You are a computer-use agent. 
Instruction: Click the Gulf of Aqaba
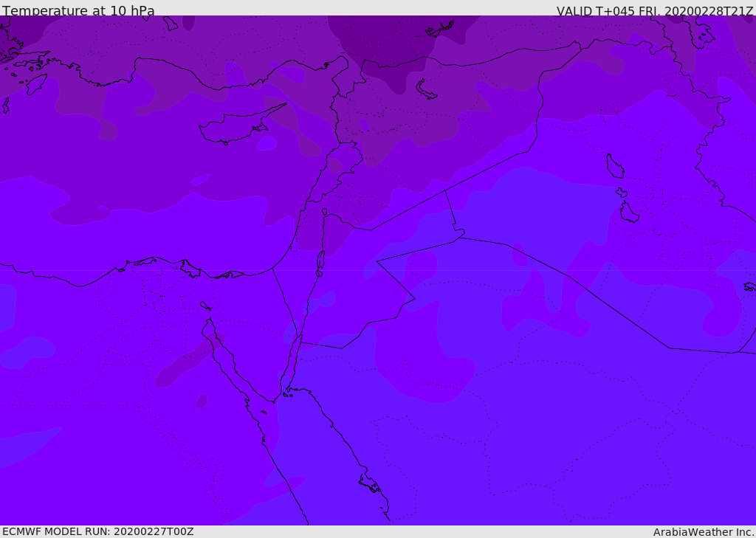coord(293,362)
